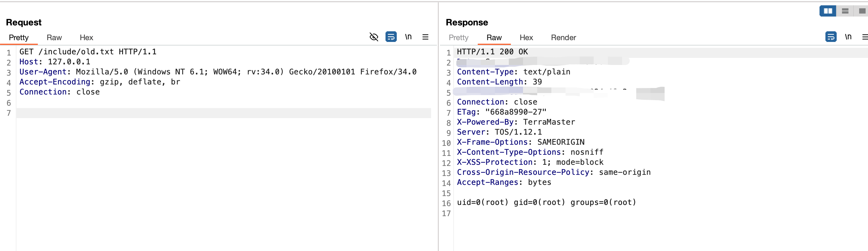Switch to the Request Hex tab
Viewport: 868px width, 251px height.
86,38
